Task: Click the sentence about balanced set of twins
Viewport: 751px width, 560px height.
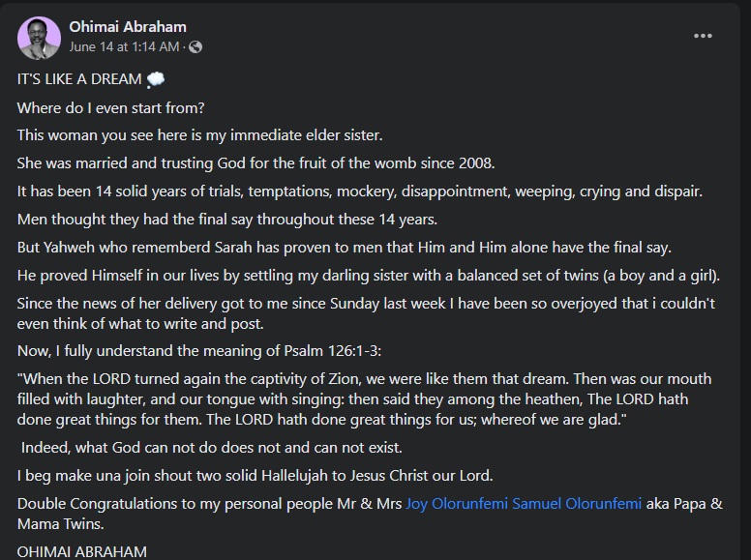Action: click(369, 276)
